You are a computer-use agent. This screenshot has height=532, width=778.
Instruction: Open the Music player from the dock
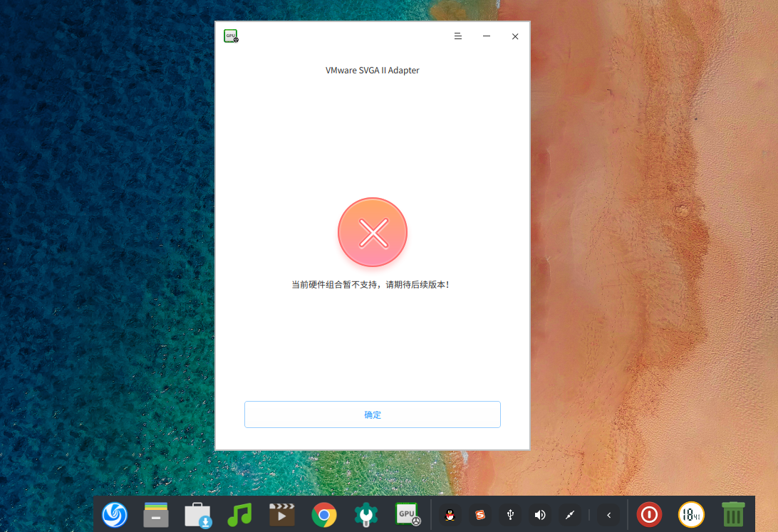(x=239, y=515)
